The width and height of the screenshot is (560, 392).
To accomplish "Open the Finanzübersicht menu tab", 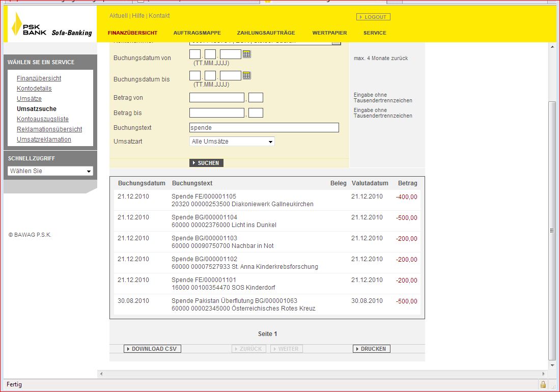I will (132, 33).
